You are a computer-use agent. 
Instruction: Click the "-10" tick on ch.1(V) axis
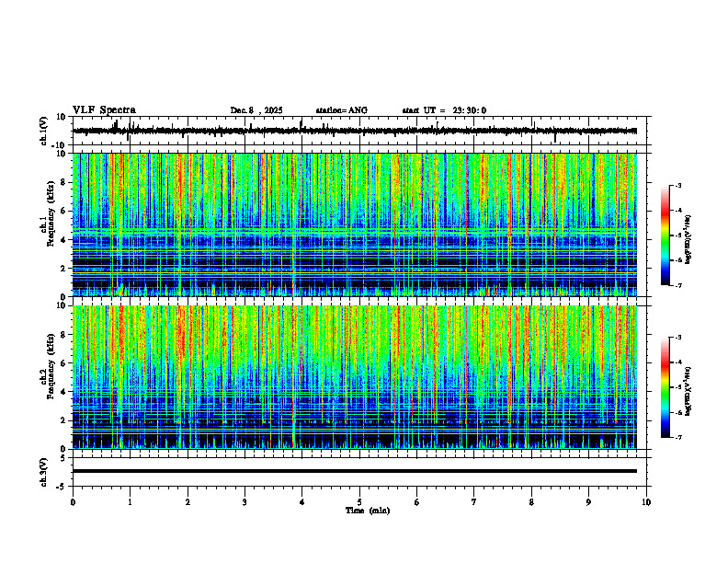point(60,145)
